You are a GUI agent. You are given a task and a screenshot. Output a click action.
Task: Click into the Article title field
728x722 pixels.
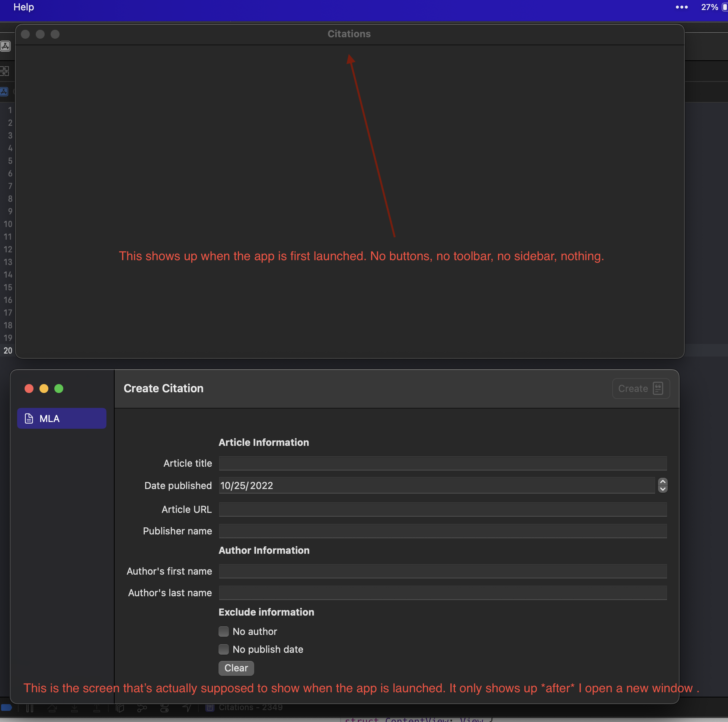coord(443,463)
